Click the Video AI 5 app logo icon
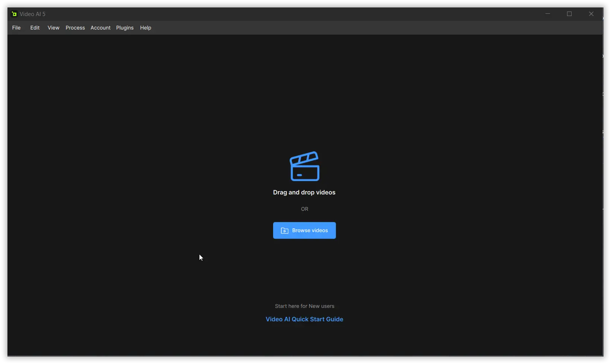 click(14, 14)
